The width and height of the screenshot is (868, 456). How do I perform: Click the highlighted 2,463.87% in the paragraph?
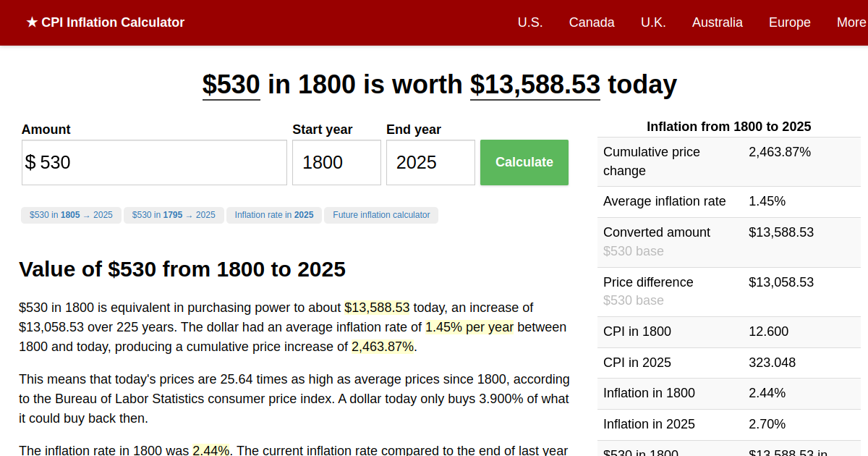[x=383, y=347]
